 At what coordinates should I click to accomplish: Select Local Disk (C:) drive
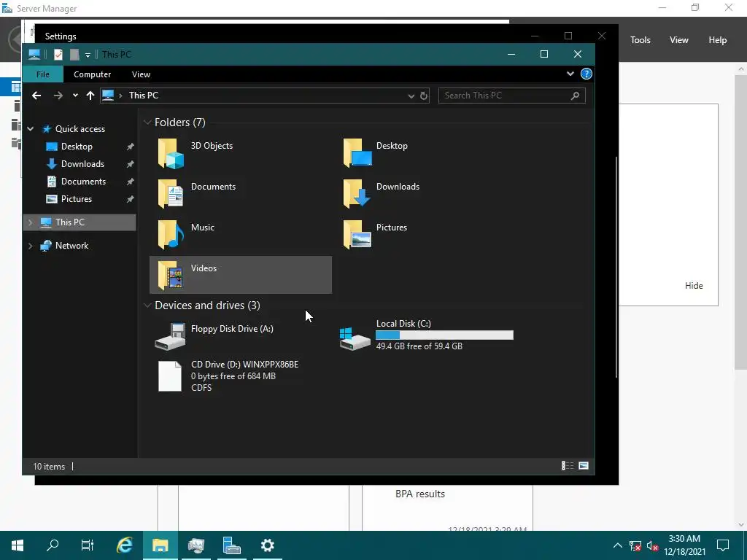click(426, 335)
